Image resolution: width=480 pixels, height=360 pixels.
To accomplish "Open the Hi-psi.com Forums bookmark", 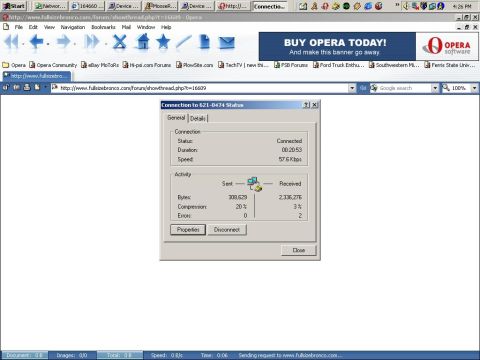I will [147, 65].
